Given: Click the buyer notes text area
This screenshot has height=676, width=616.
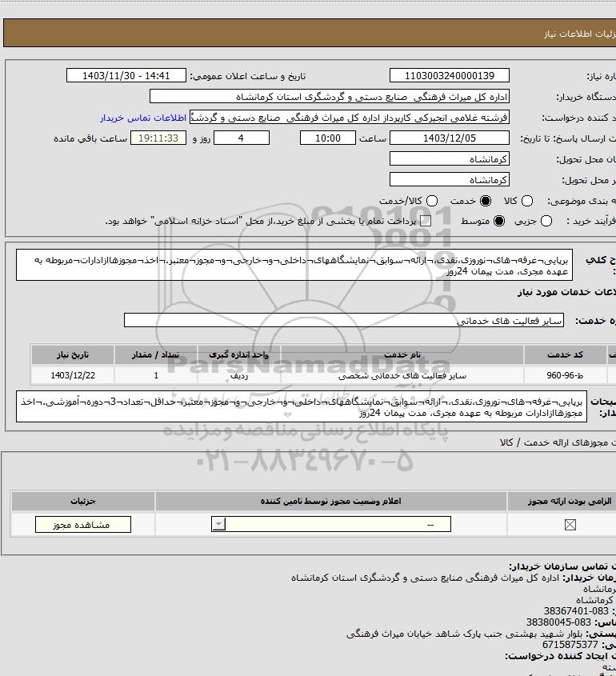Looking at the screenshot, I should 302,406.
